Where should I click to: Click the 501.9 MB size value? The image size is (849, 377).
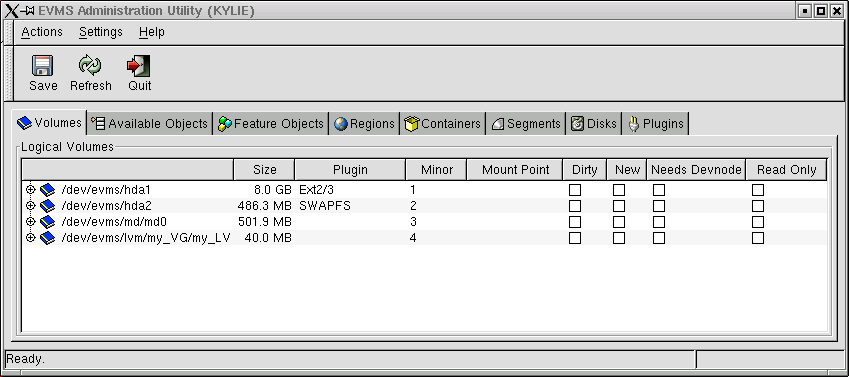265,222
